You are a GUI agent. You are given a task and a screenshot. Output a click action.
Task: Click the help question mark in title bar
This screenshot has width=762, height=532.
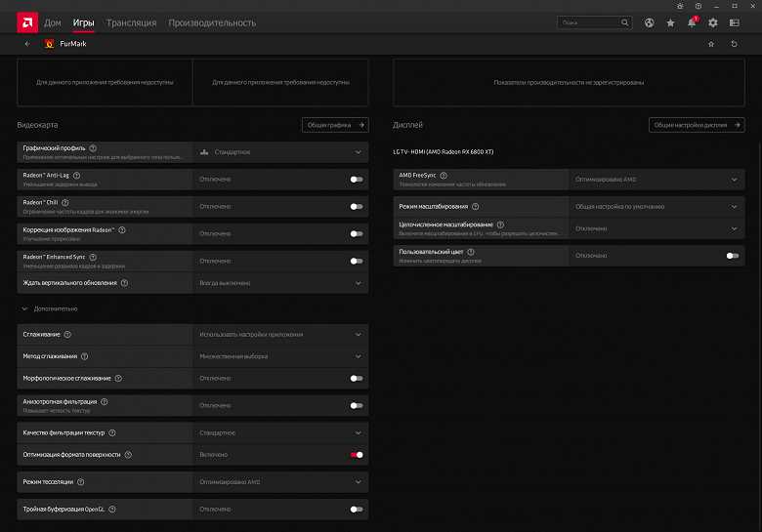698,6
